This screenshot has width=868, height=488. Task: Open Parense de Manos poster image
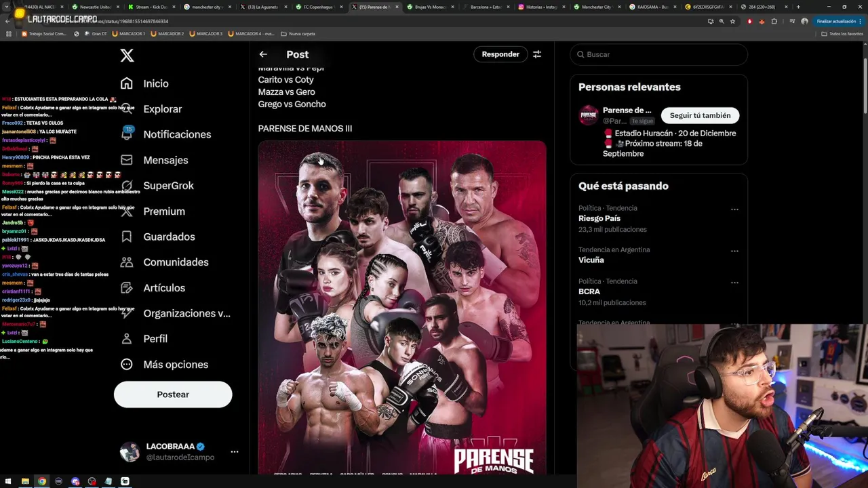click(401, 307)
